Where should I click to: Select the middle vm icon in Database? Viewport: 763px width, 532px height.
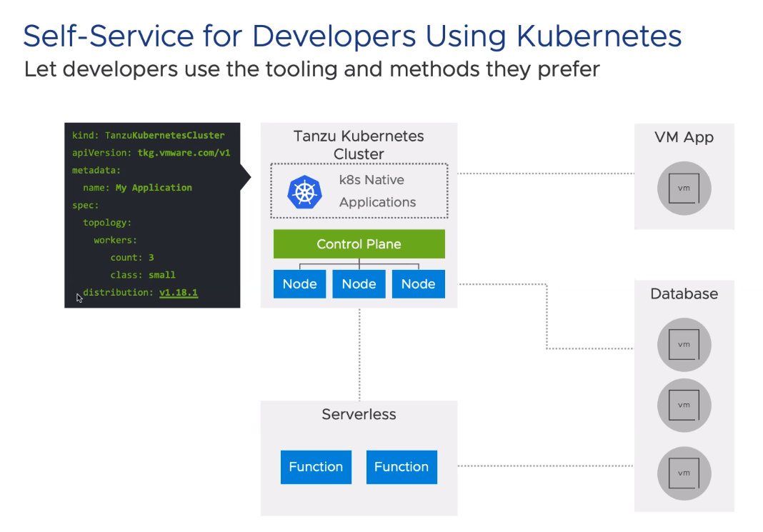(684, 405)
